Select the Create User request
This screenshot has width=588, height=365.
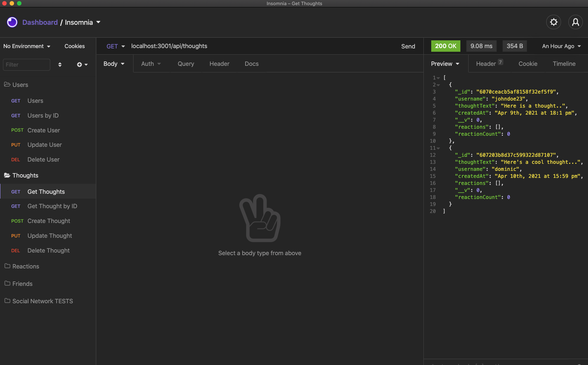click(48, 130)
